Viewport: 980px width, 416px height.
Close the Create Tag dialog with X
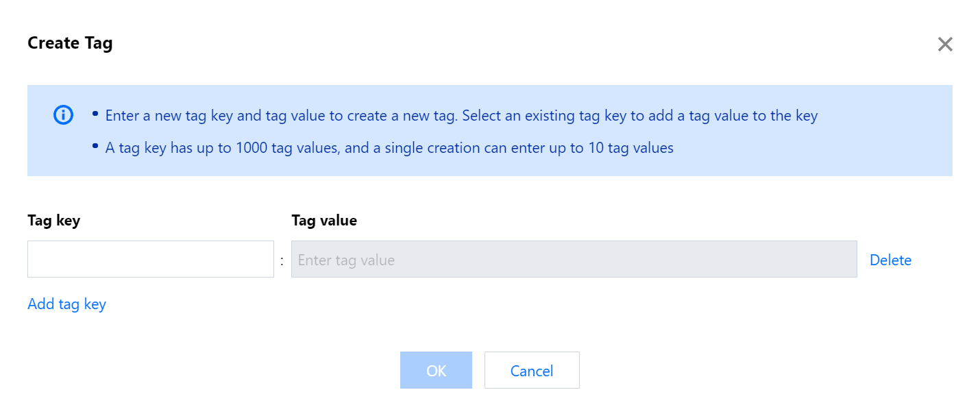coord(945,45)
